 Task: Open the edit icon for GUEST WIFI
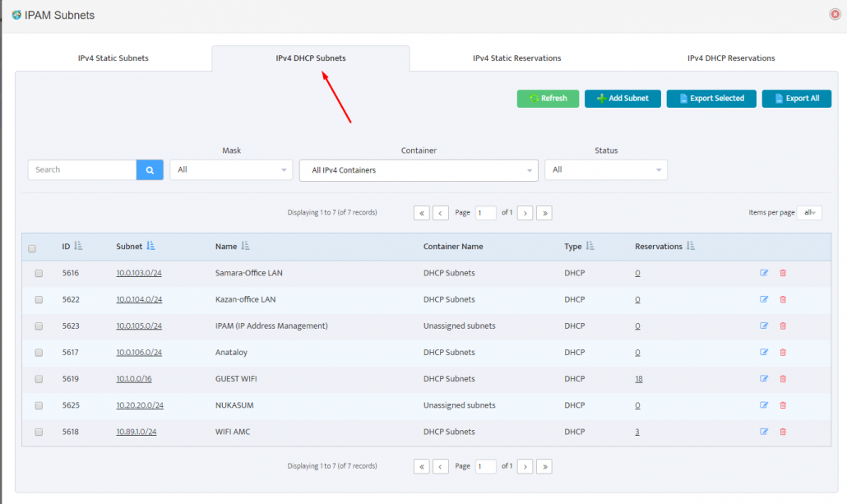pyautogui.click(x=764, y=379)
